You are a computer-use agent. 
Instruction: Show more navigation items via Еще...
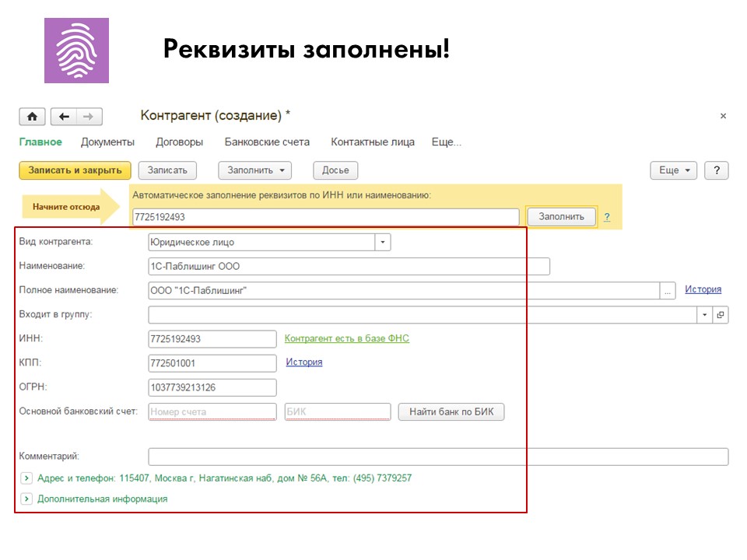(x=447, y=142)
